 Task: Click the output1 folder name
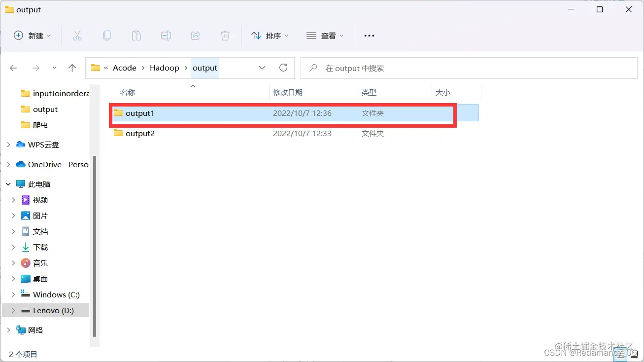pos(140,113)
